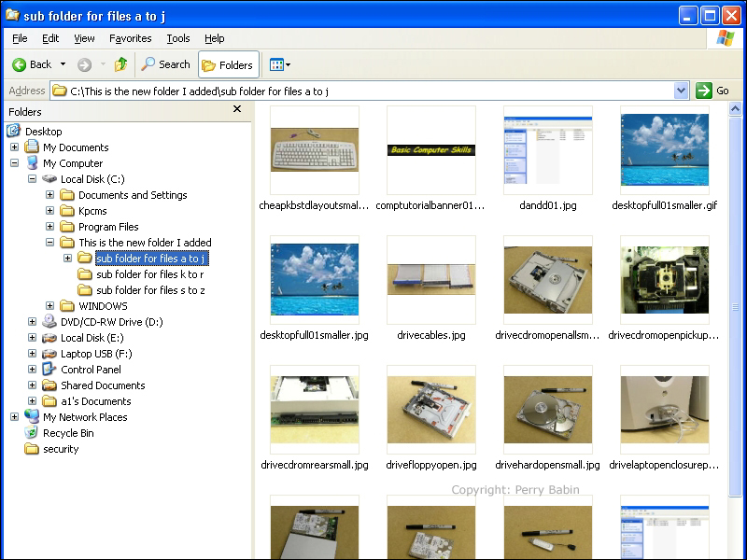Viewport: 747px width, 560px height.
Task: Select 'sub folder for files k to r'
Action: (150, 274)
